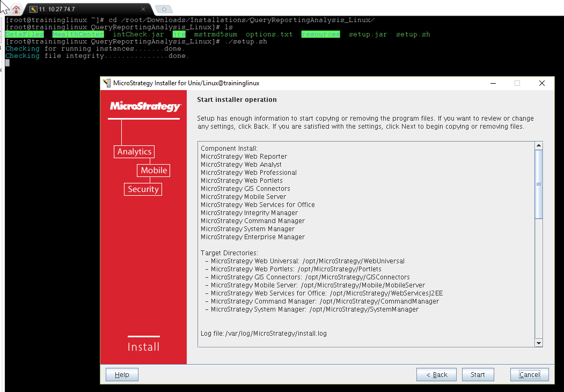Maximize the MicroStrategy Installer window
Viewport: 564px width, 392px height.
pyautogui.click(x=517, y=83)
